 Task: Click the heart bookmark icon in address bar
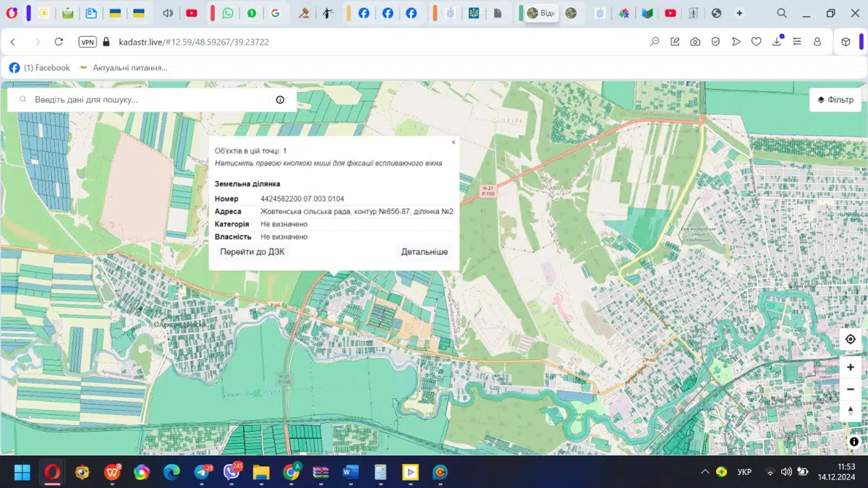click(756, 42)
